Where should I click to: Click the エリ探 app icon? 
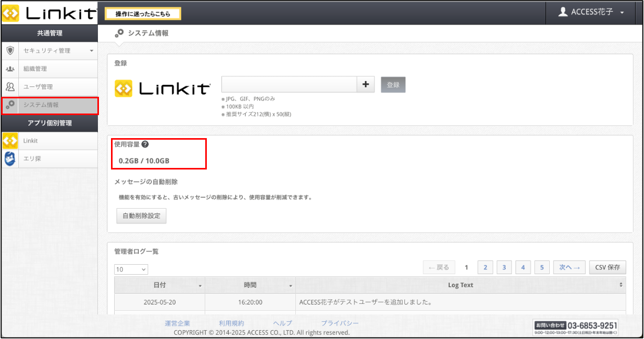click(10, 159)
